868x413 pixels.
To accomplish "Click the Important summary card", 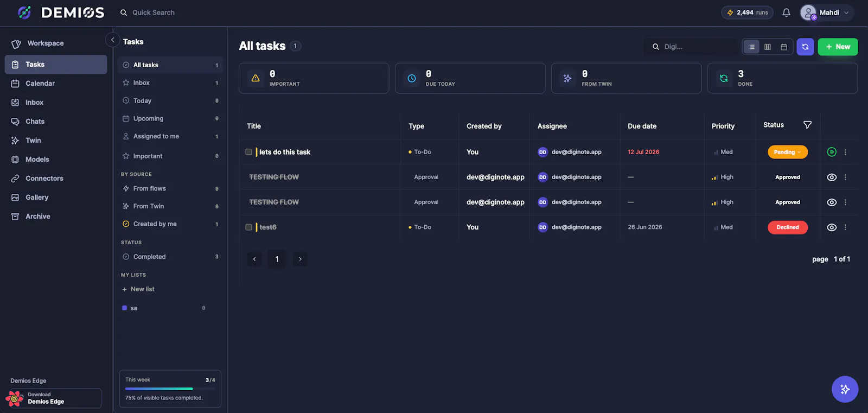I will (x=314, y=78).
